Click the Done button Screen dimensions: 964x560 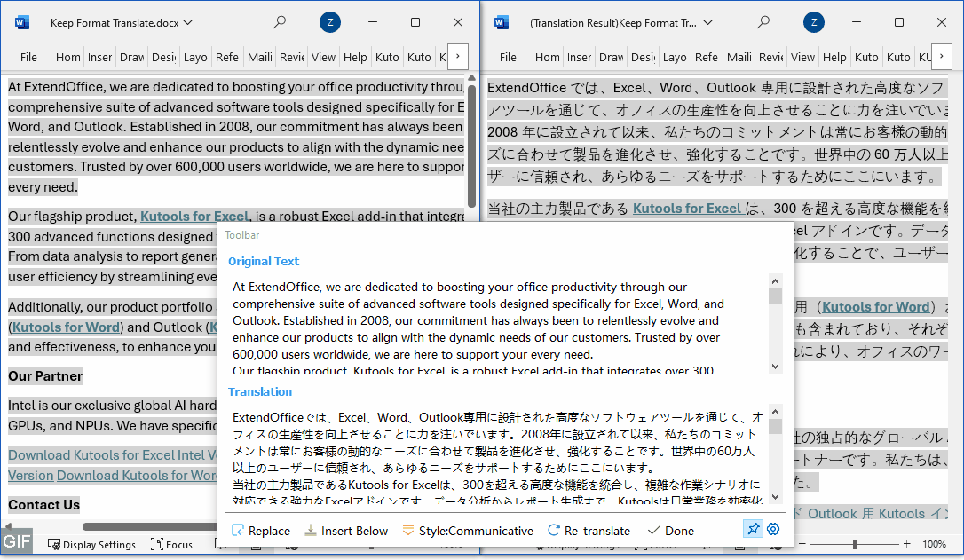[671, 531]
